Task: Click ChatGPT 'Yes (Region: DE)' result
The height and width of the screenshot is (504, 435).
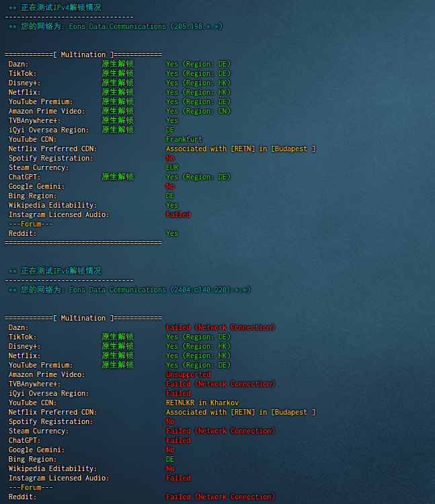Action: coord(198,177)
